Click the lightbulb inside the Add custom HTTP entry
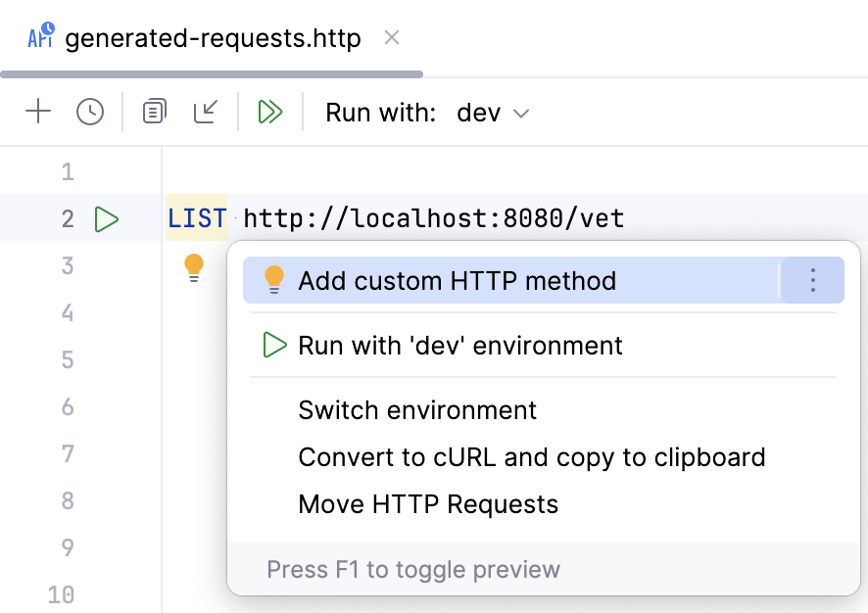The height and width of the screenshot is (613, 868). (273, 280)
